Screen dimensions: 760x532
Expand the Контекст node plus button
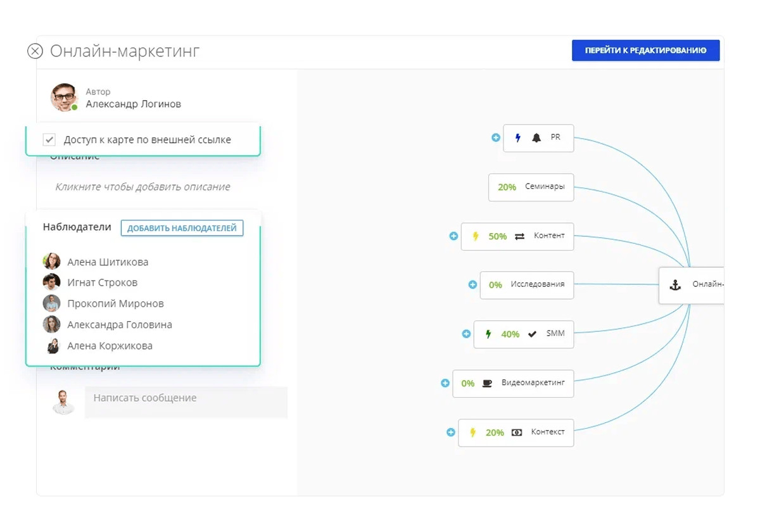click(451, 433)
